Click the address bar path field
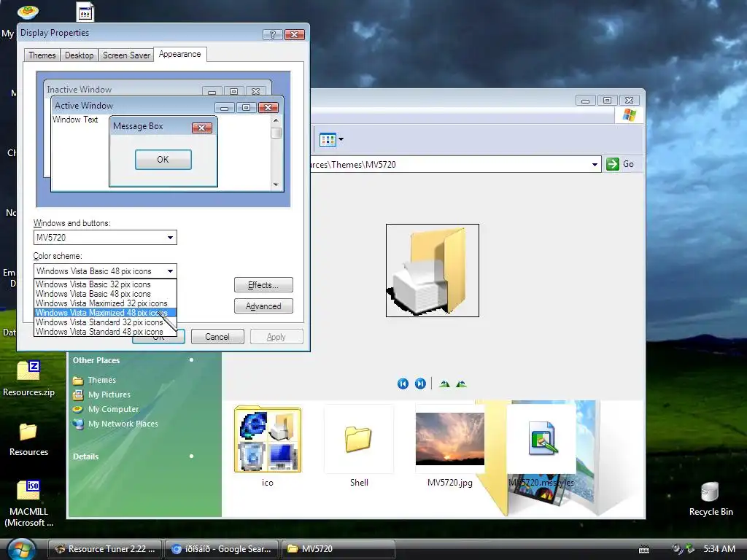 (450, 164)
